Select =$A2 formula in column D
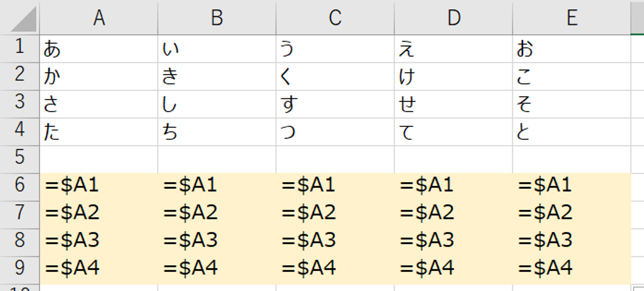Screen dimensions: 644x291 click(x=454, y=215)
